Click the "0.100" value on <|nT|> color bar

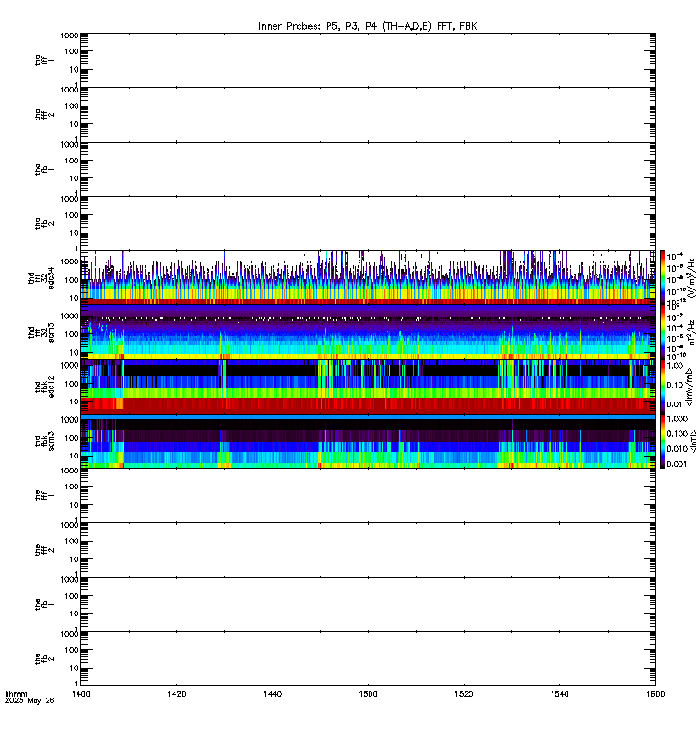click(x=677, y=434)
